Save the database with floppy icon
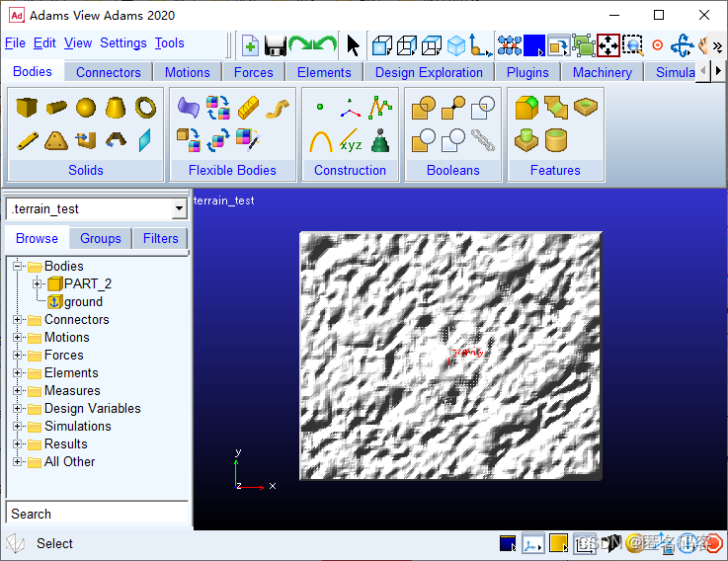The width and height of the screenshot is (728, 561). (x=276, y=46)
